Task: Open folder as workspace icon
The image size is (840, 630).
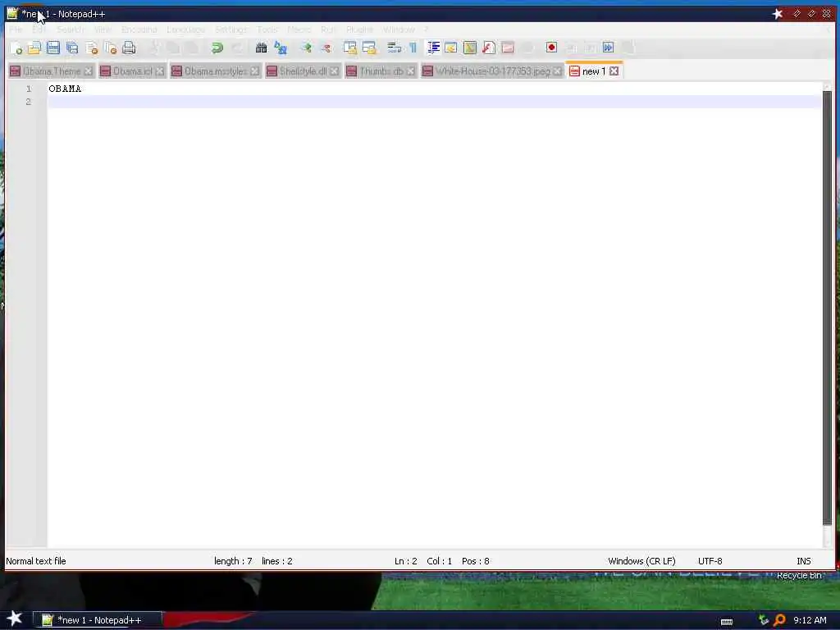Action: coord(508,48)
